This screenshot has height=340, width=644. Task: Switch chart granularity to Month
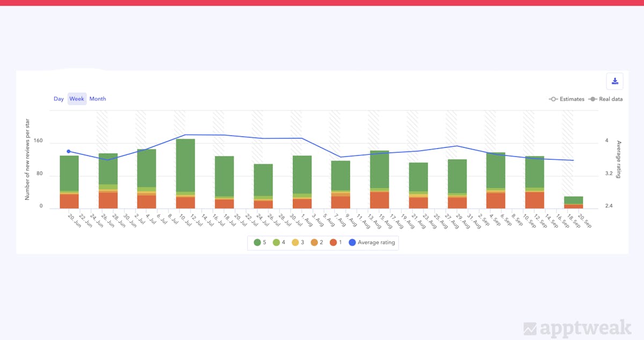click(x=98, y=99)
